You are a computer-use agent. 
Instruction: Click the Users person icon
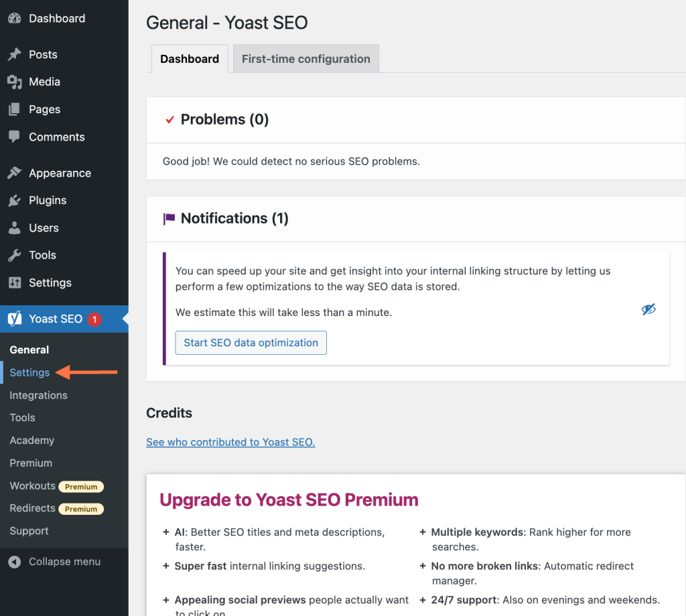click(15, 228)
